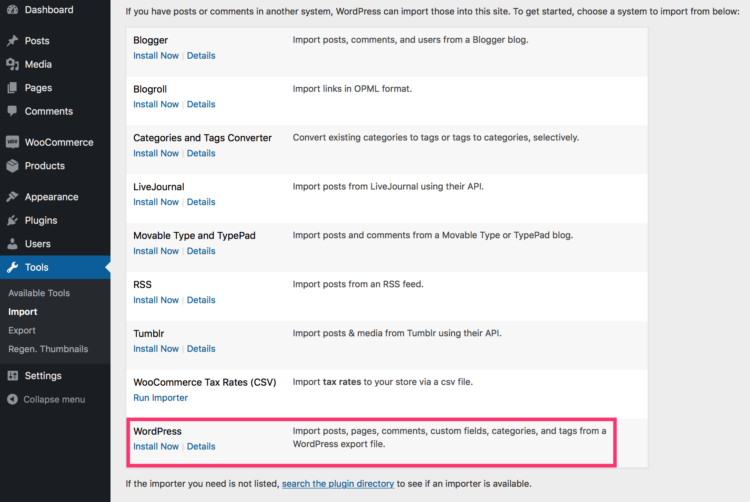Viewport: 750px width, 502px height.
Task: Click the Posts pushpin icon
Action: 12,41
